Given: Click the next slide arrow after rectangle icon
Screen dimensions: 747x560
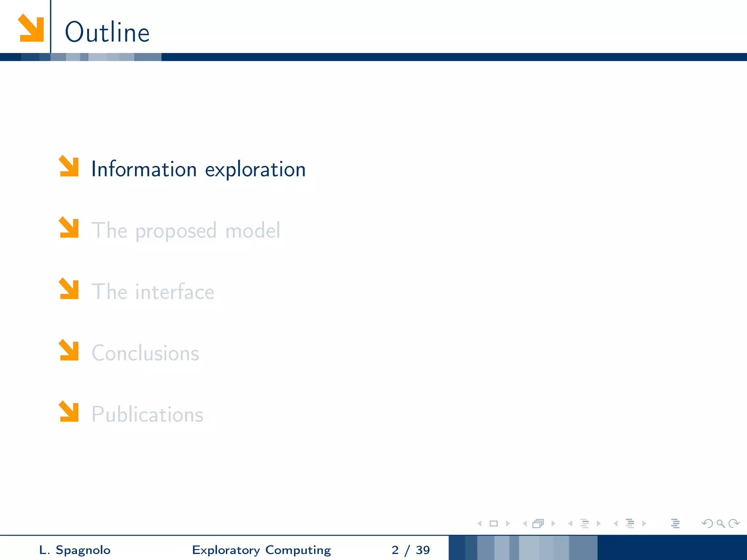Looking at the screenshot, I should point(508,524).
